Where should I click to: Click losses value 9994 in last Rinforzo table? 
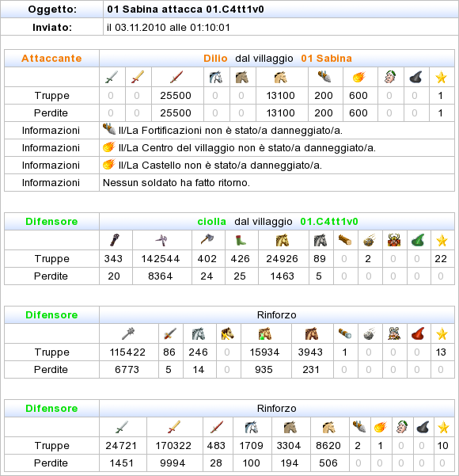pyautogui.click(x=173, y=463)
